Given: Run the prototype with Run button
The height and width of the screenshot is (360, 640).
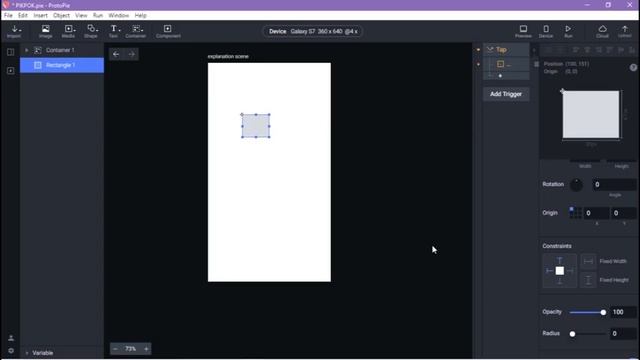Looking at the screenshot, I should pos(568,31).
